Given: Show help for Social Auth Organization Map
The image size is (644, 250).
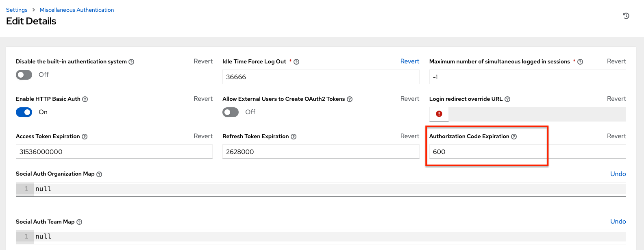Looking at the screenshot, I should (x=99, y=174).
